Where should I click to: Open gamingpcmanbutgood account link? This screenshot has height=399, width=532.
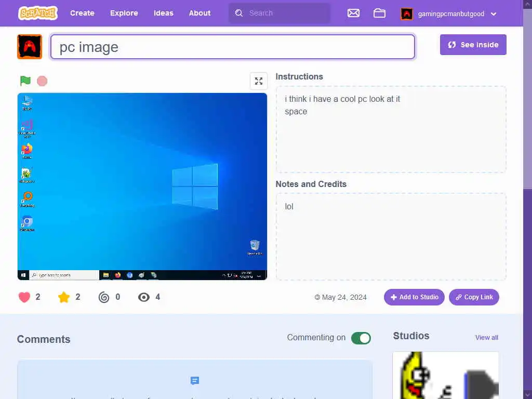click(451, 14)
